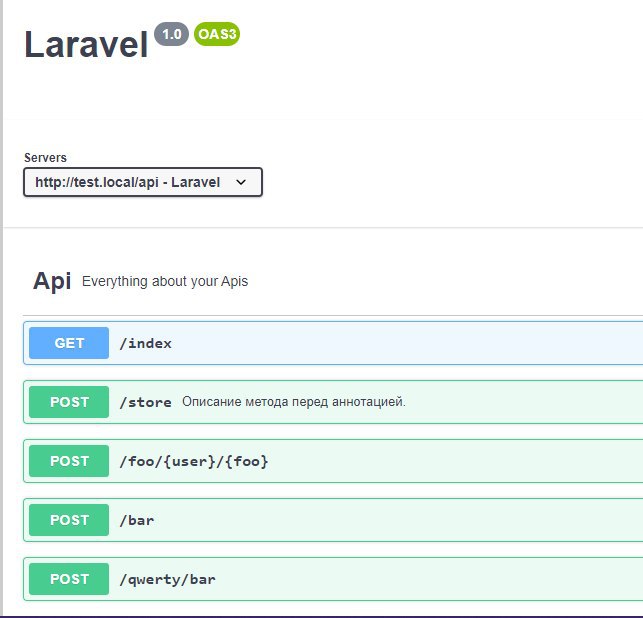The width and height of the screenshot is (643, 618).
Task: Click the Laravel title
Action: click(86, 44)
